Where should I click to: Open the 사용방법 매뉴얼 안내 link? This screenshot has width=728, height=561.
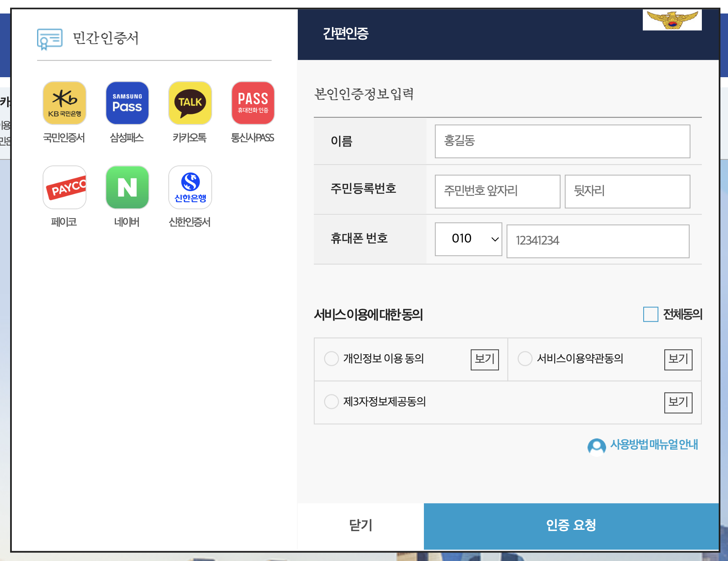(x=654, y=445)
